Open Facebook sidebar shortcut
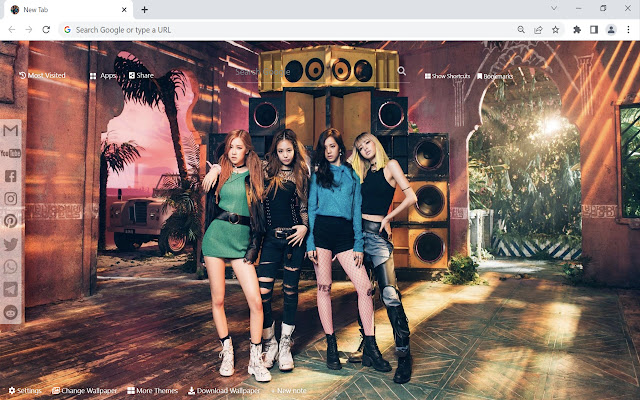The height and width of the screenshot is (400, 640). click(x=11, y=176)
